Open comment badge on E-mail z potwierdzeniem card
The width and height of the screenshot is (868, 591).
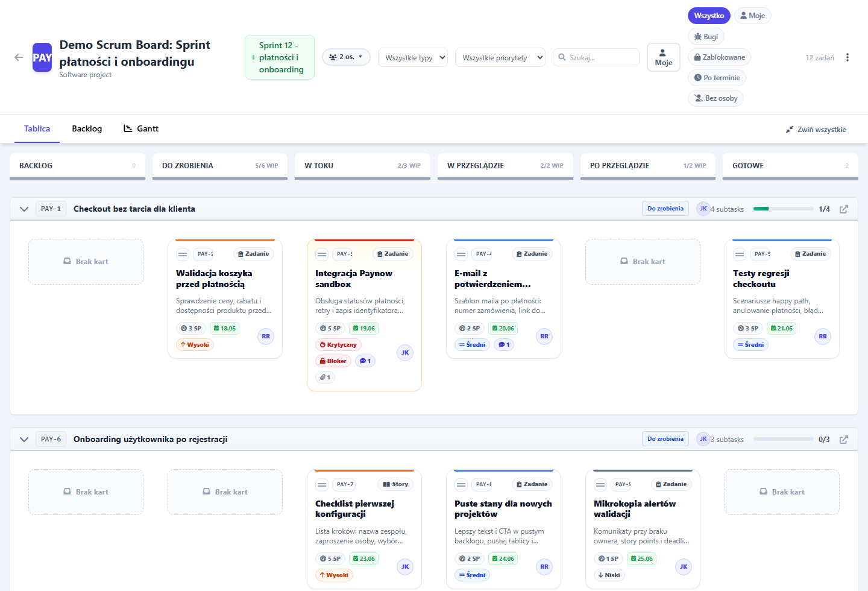[504, 345]
